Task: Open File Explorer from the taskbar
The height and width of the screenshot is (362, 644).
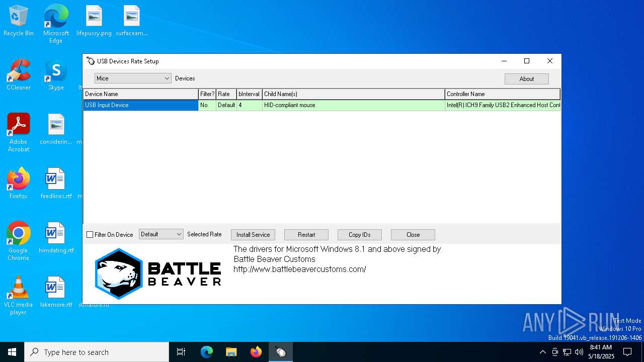Action: click(231, 352)
